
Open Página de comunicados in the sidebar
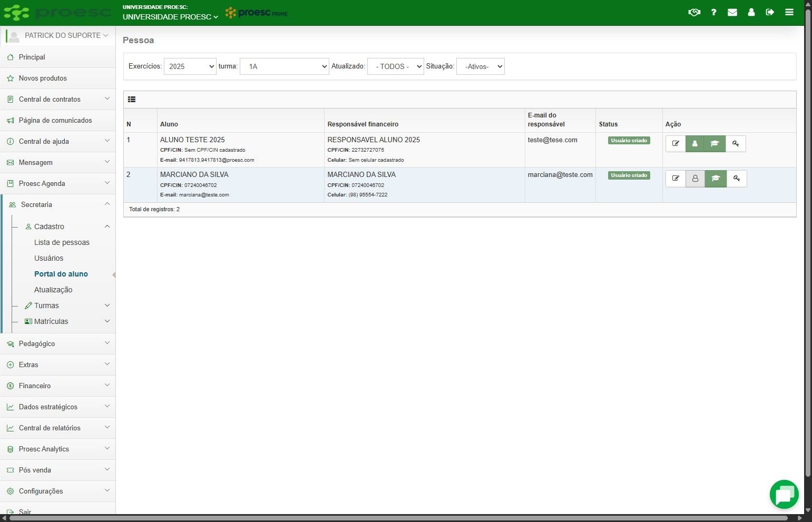(x=58, y=120)
